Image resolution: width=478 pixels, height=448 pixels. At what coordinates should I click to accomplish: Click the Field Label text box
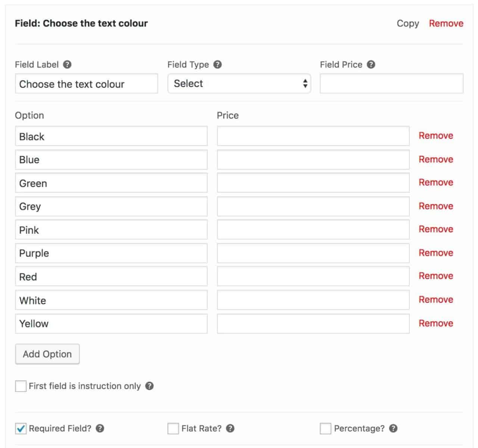(87, 84)
